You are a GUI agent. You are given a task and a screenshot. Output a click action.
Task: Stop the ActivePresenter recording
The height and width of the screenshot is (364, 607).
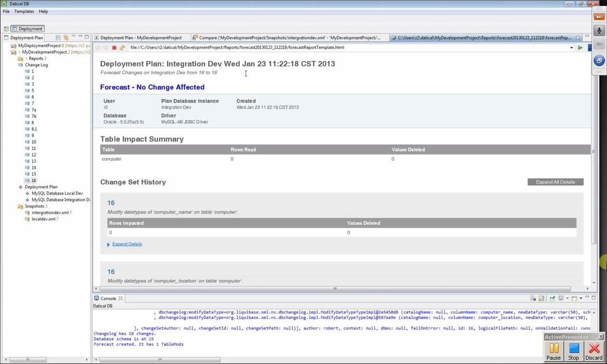573,351
